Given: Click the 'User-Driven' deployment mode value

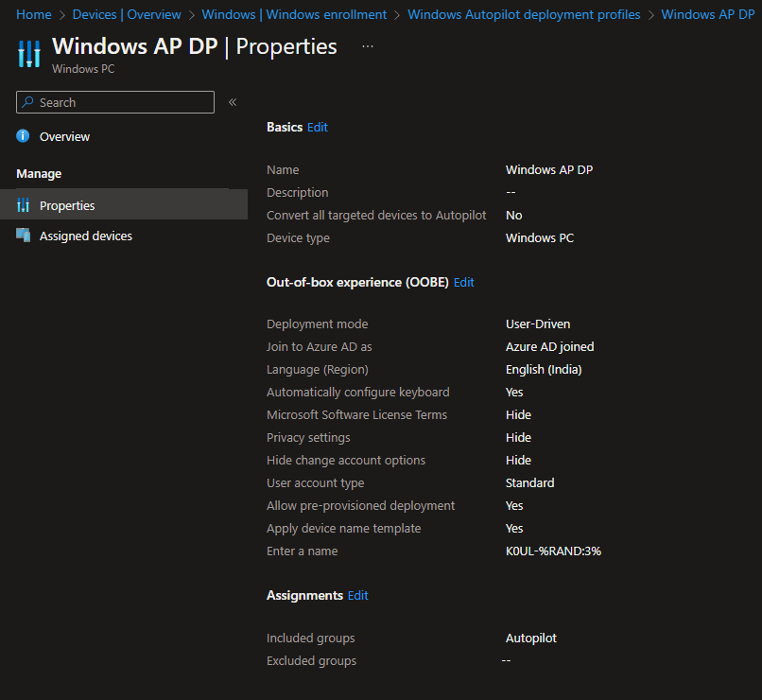Looking at the screenshot, I should point(538,324).
